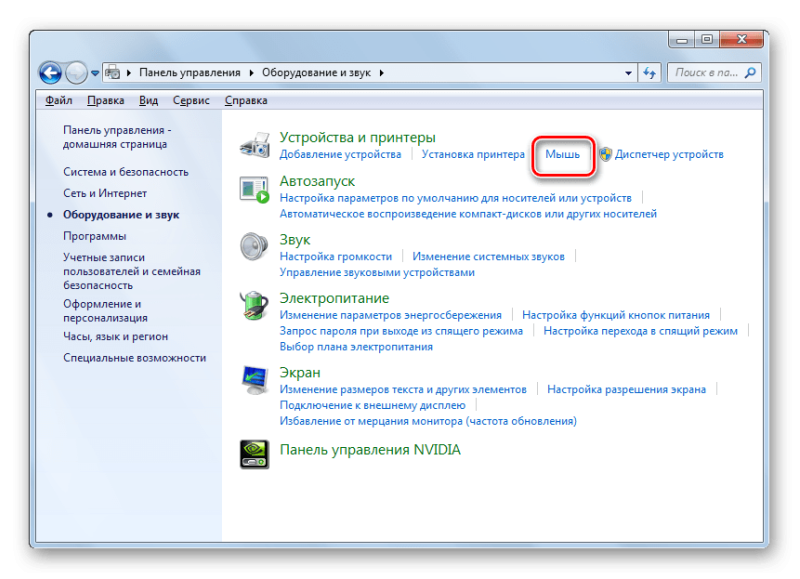
Task: Click 'Изменение размеров текста и других элементов'
Action: tap(403, 390)
